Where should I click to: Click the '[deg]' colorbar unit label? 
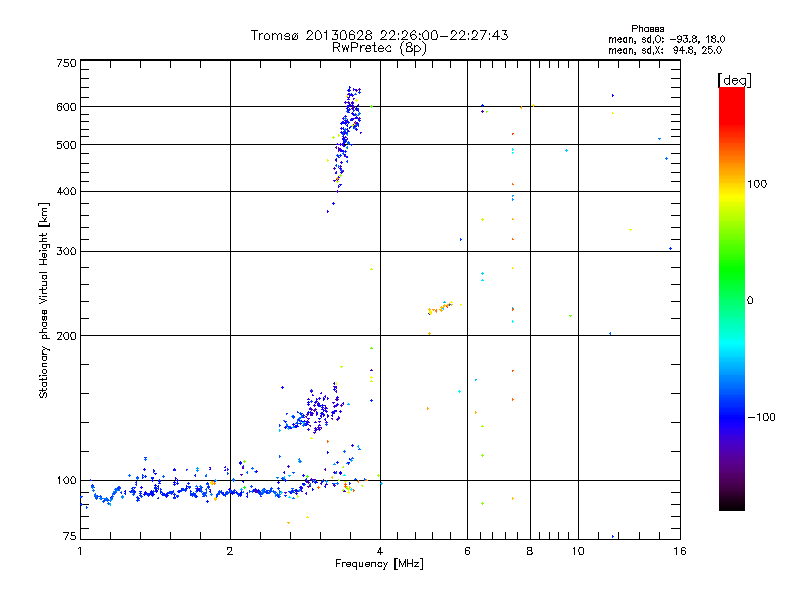click(734, 81)
